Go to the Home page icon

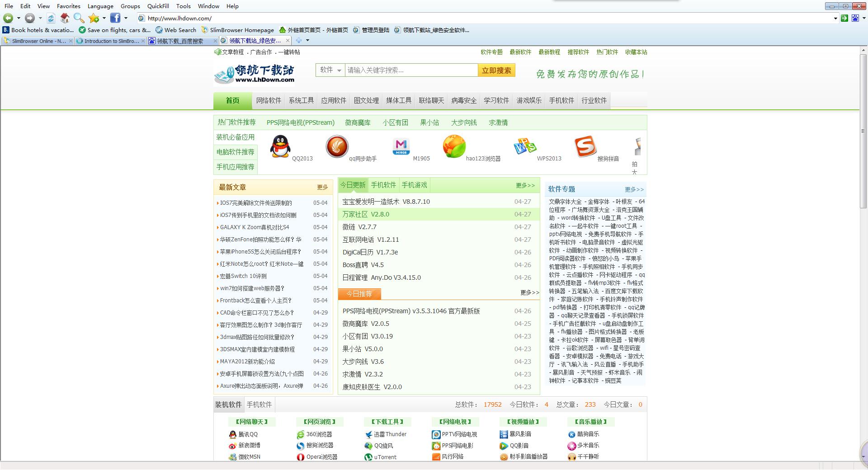pyautogui.click(x=65, y=18)
